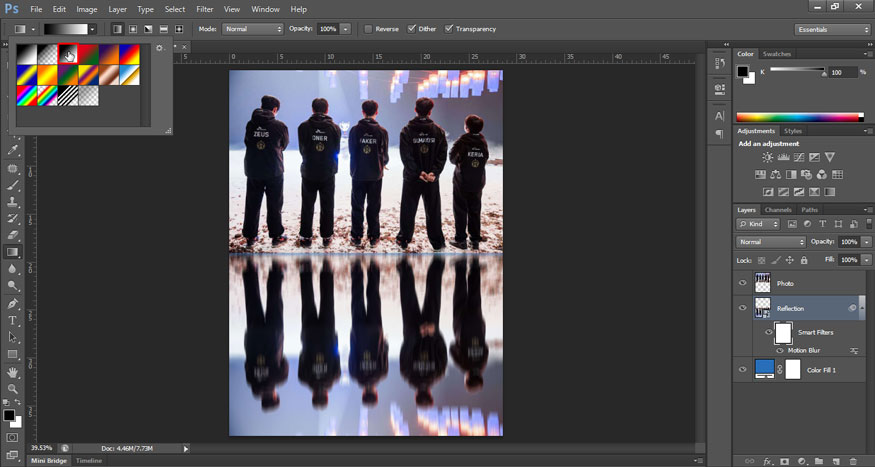This screenshot has width=875, height=467.
Task: Select the Eyedropper tool in the toolbox
Action: pyautogui.click(x=13, y=150)
